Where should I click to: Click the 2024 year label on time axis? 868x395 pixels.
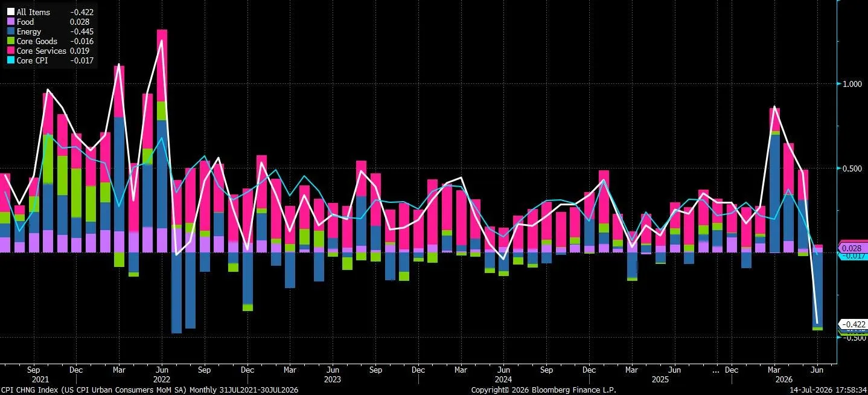pyautogui.click(x=503, y=381)
